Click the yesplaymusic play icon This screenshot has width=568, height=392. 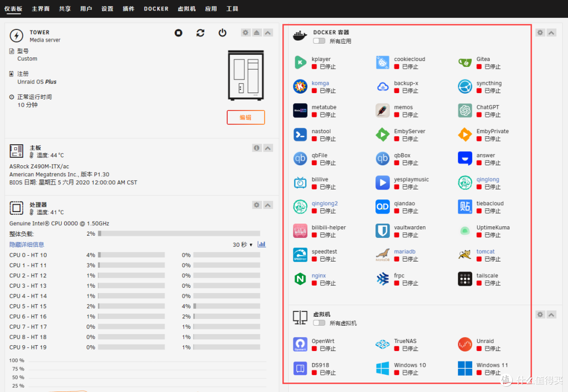(382, 183)
